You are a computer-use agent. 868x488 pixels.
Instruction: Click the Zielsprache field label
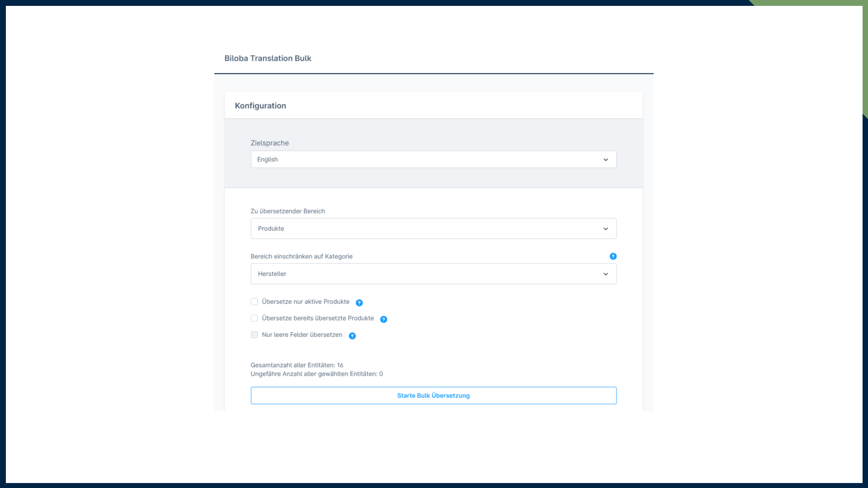pyautogui.click(x=269, y=143)
